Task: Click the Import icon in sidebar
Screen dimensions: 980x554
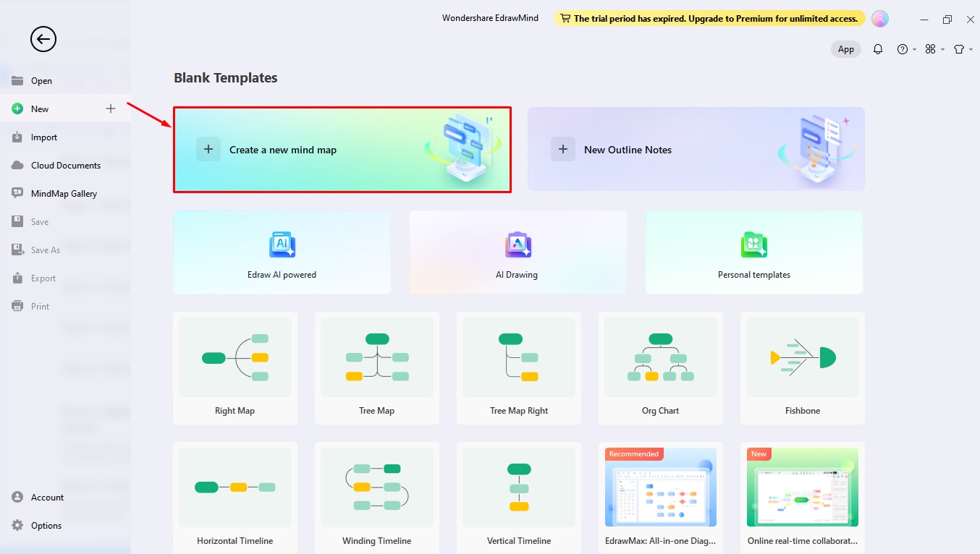Action: [17, 137]
